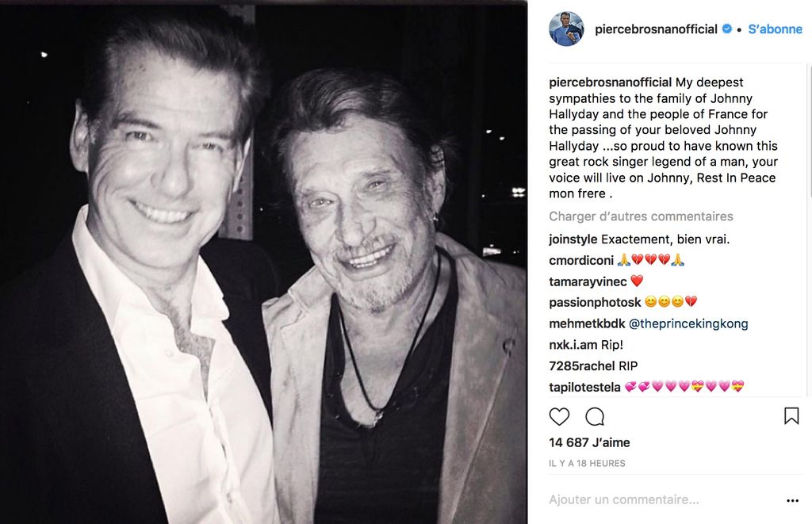The image size is (812, 524).
Task: Click the black-and-white post photo
Action: click(263, 262)
